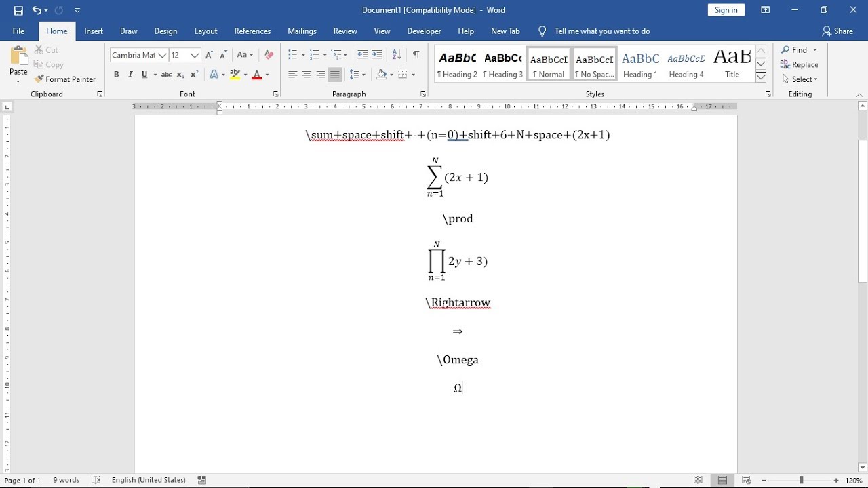
Task: Toggle underline formatting
Action: pyautogui.click(x=144, y=75)
